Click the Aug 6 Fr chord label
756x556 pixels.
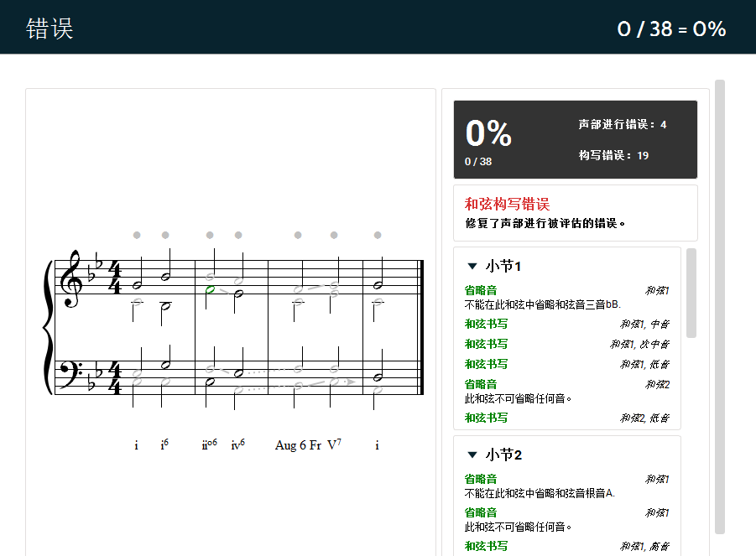(298, 445)
